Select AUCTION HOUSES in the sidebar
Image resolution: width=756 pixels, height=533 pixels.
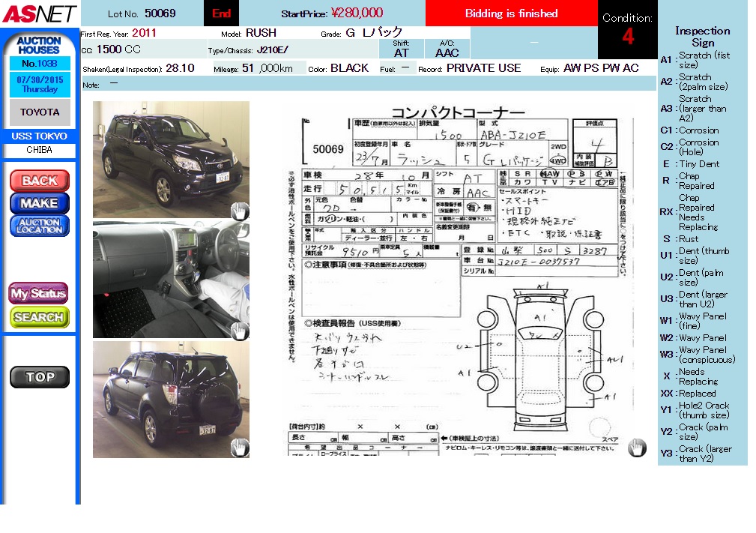point(39,45)
